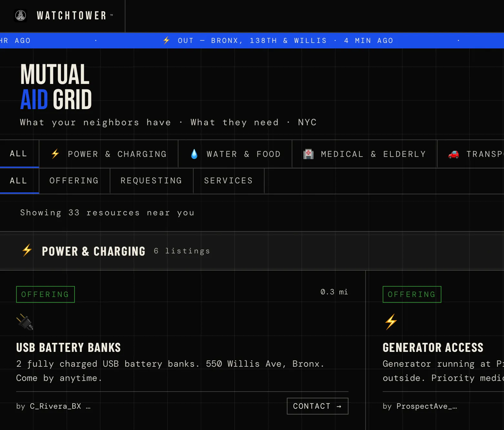The width and height of the screenshot is (504, 430).
Task: Click the plug icon on the USB Battery Banks card
Action: tap(25, 322)
